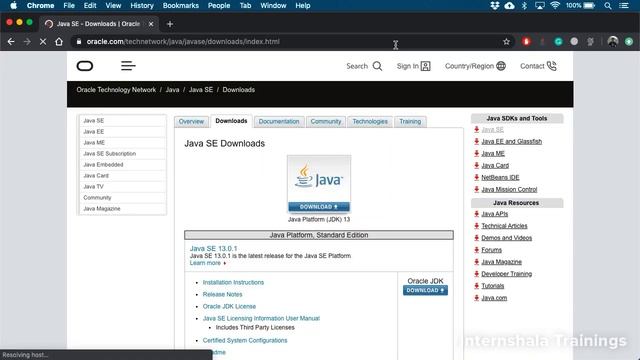Select the Downloads tab
Image resolution: width=640 pixels, height=360 pixels.
231,121
